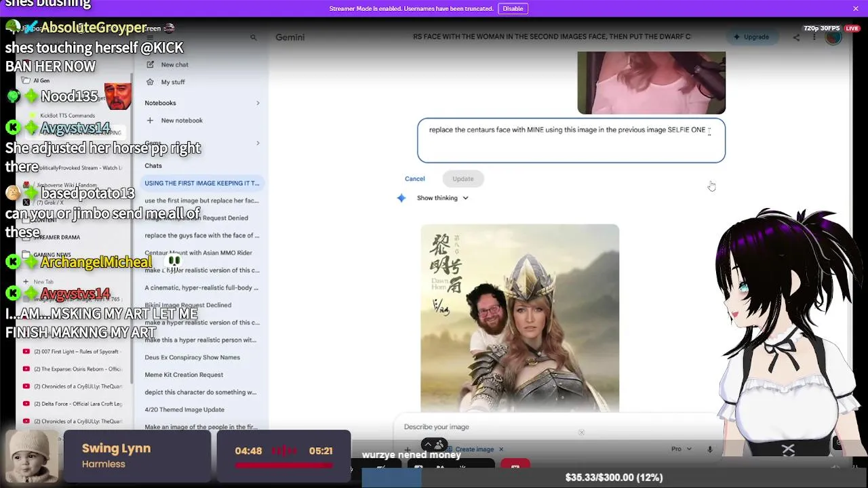Open the generated centaur selfie image
The height and width of the screenshot is (488, 868).
click(x=519, y=318)
